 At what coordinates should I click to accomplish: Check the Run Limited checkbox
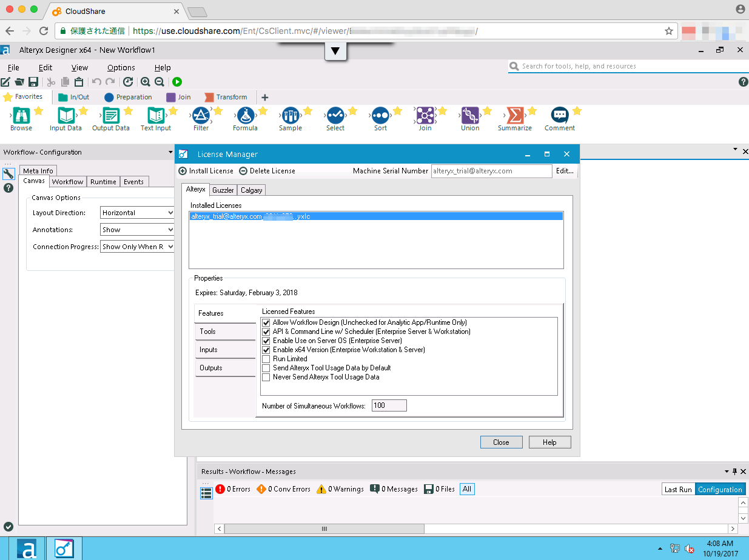pos(266,359)
